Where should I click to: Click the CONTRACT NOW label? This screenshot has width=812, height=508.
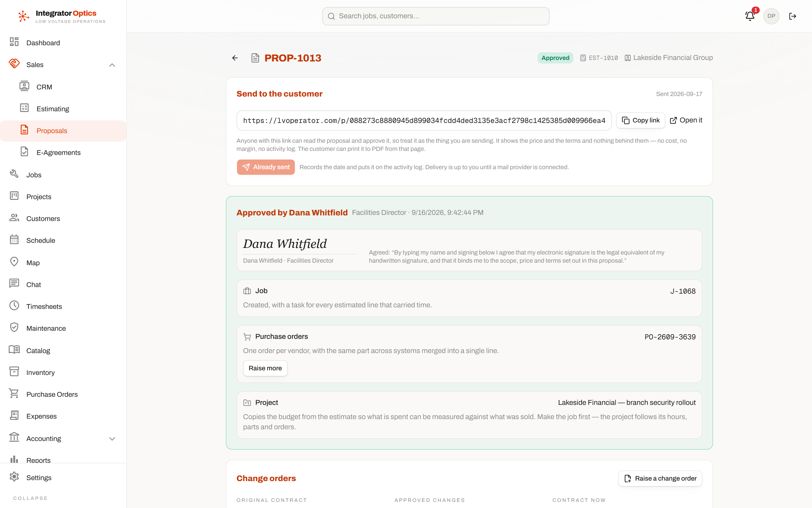[x=579, y=500]
